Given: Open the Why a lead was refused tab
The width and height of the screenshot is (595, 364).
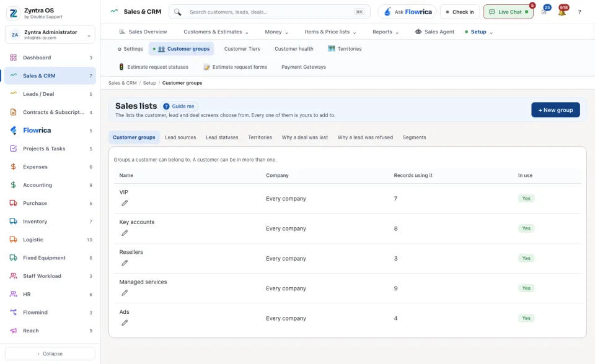Looking at the screenshot, I should pos(366,137).
